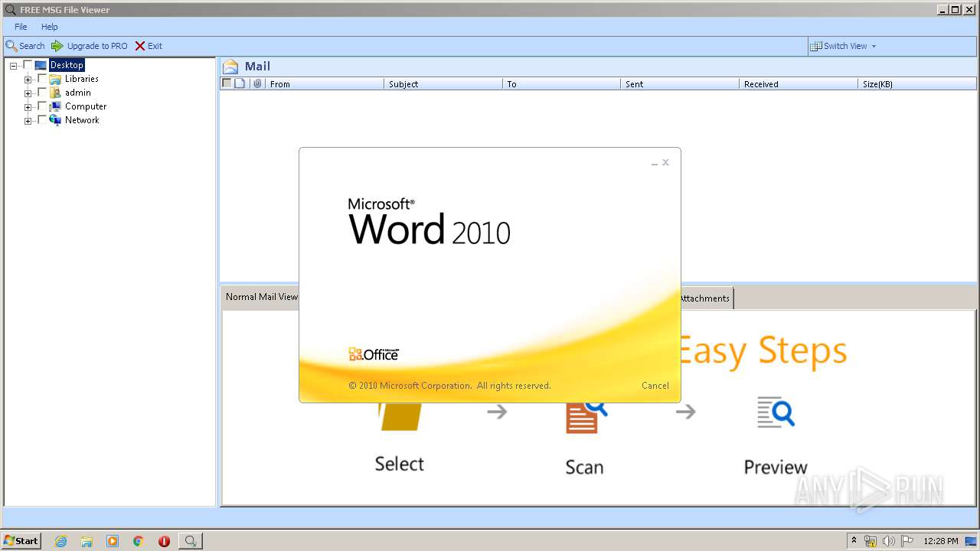Expand the Network tree node
The width and height of the screenshot is (980, 551).
coord(28,121)
